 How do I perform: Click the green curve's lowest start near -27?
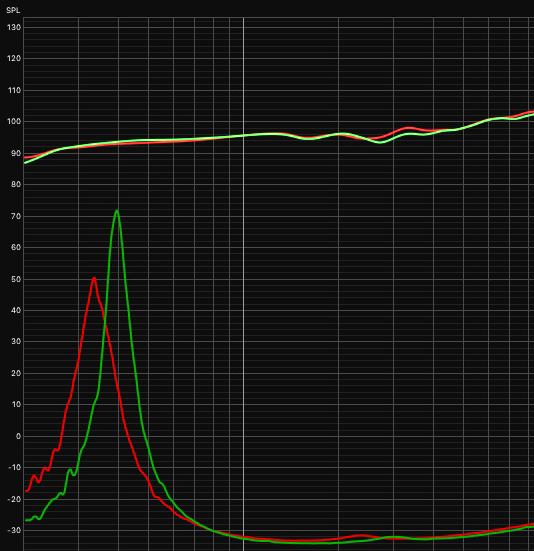point(27,520)
